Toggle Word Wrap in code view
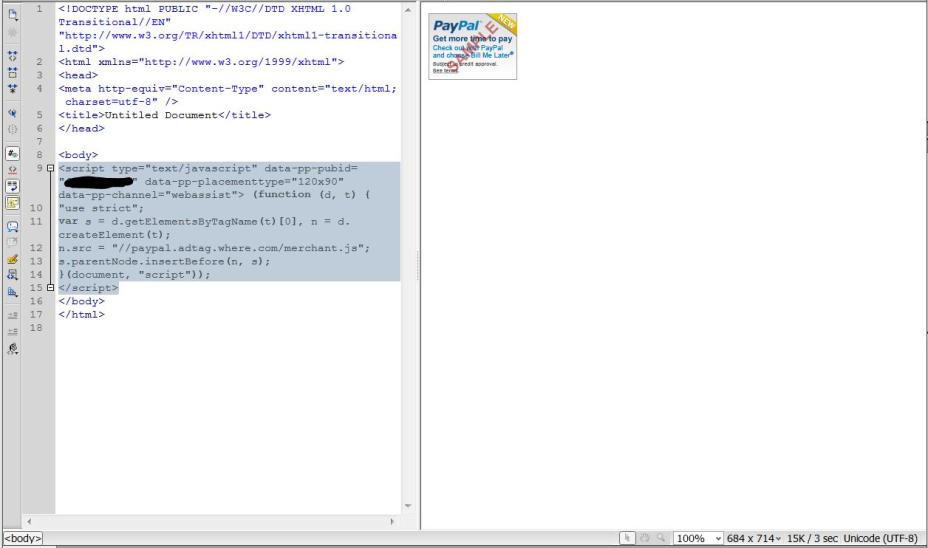This screenshot has width=928, height=548. pos(12,186)
